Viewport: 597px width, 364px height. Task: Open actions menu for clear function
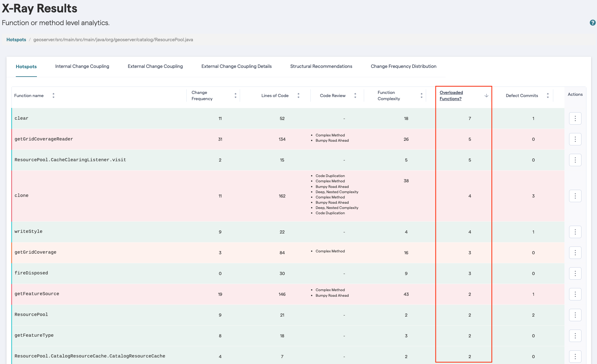click(x=575, y=118)
